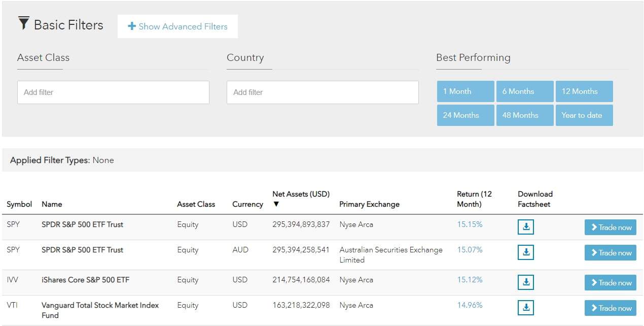Sort by Name column header
Viewport: 644px width, 326px height.
tap(52, 204)
